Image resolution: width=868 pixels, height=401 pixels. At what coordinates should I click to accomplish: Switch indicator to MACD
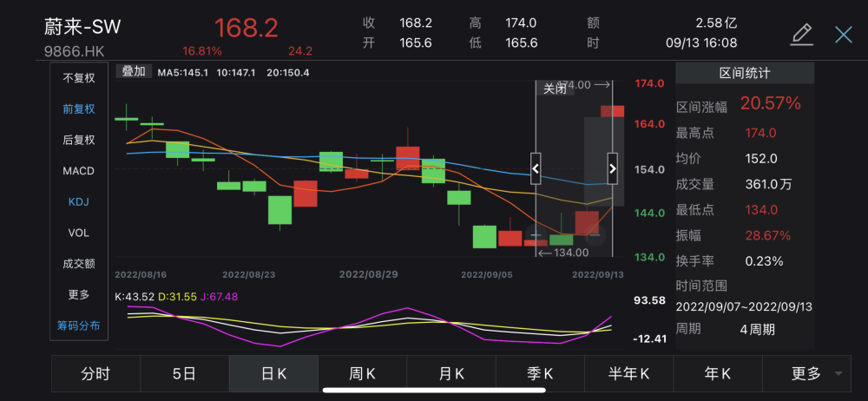(79, 171)
